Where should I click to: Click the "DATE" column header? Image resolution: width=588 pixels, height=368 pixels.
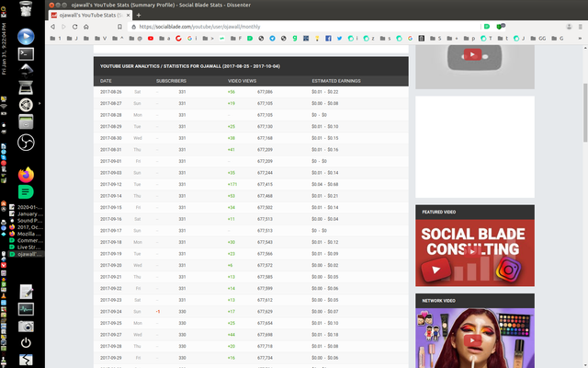click(x=106, y=81)
